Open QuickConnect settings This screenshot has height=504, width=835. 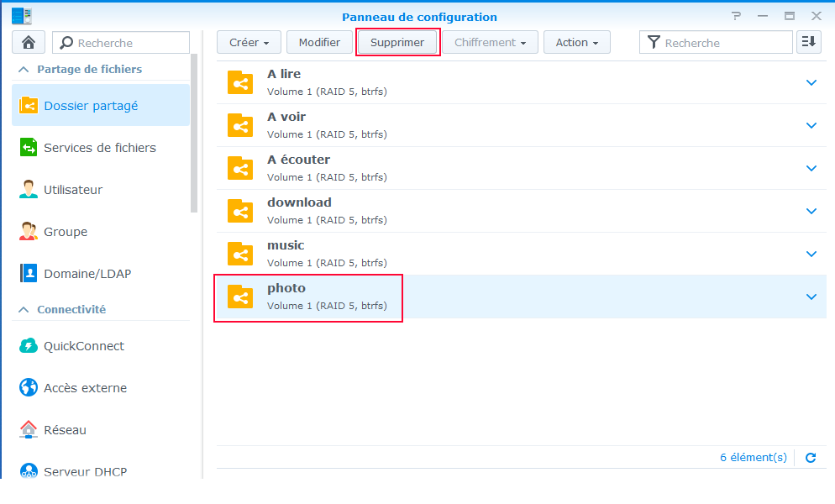pos(83,346)
